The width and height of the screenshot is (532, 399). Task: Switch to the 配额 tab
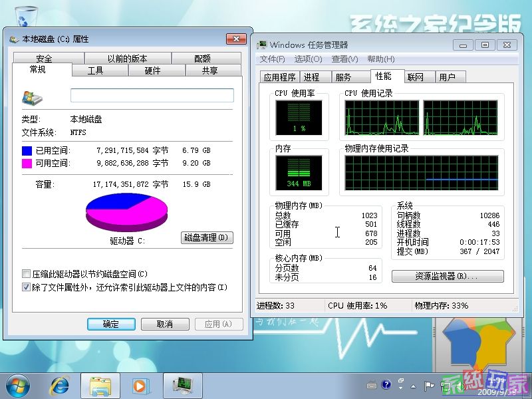point(206,58)
